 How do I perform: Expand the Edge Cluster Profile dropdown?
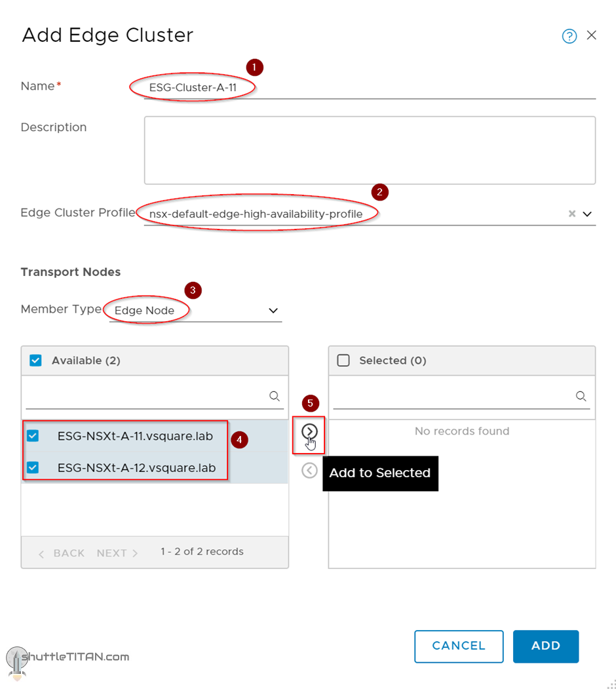pos(587,214)
